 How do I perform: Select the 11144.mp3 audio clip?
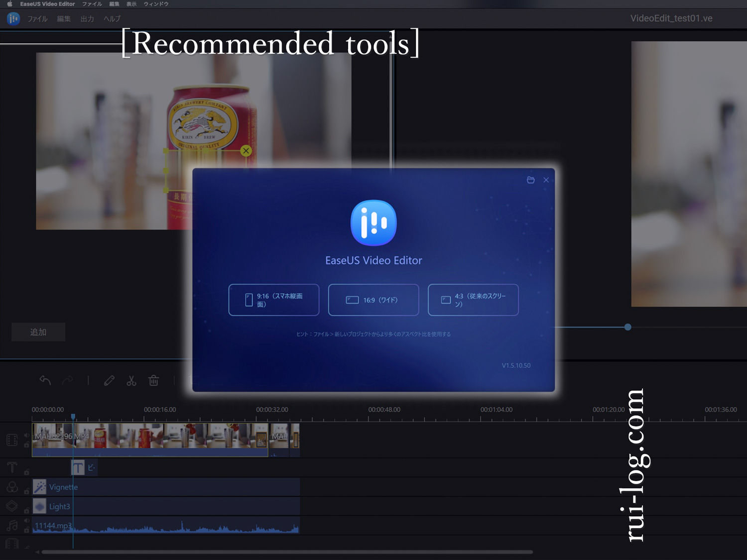pyautogui.click(x=166, y=526)
